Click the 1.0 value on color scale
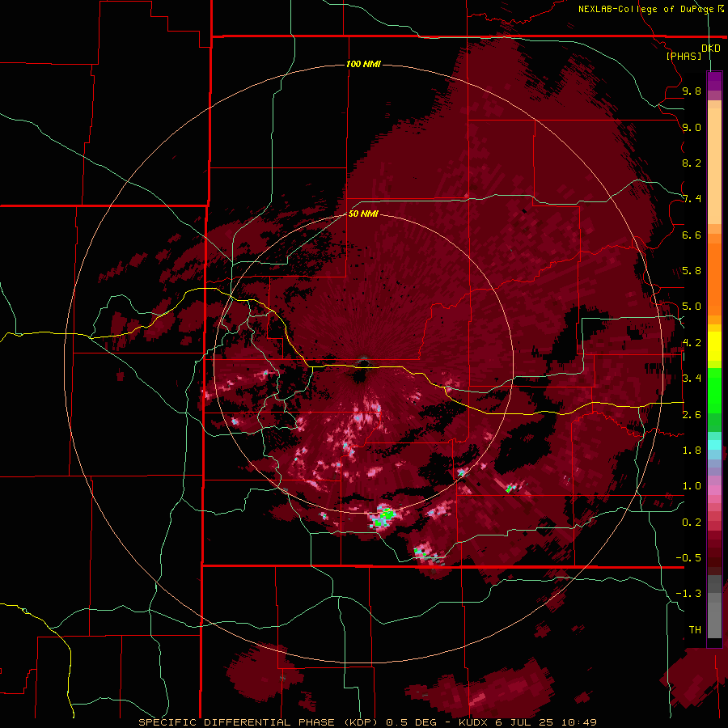This screenshot has height=728, width=728. 692,486
